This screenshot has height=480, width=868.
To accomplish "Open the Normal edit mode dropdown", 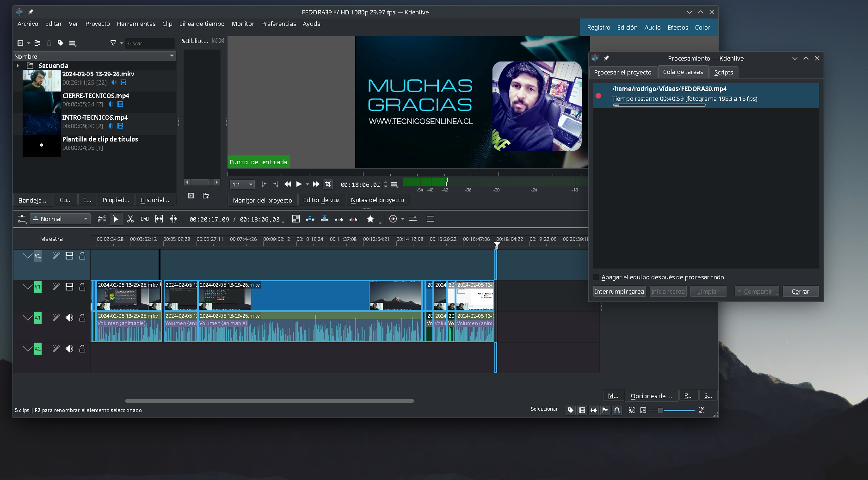I will pos(60,219).
